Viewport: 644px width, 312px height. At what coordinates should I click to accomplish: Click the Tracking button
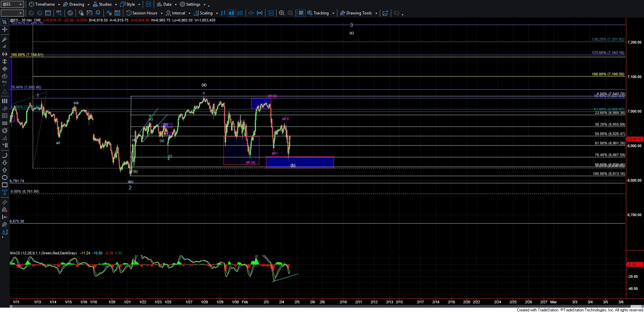(x=318, y=13)
